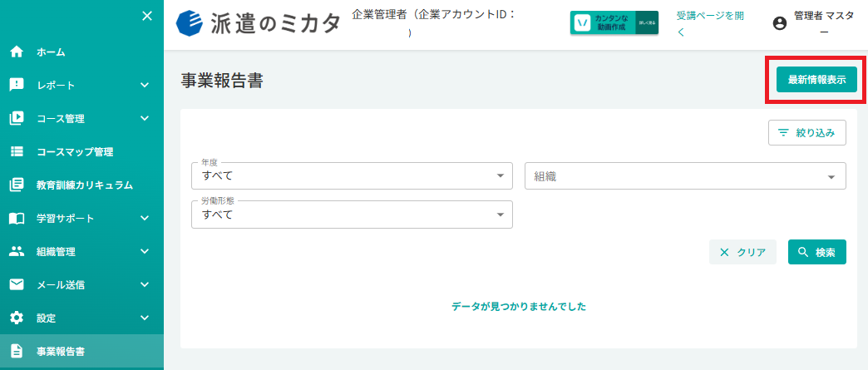Open the 組織 dropdown
The height and width of the screenshot is (370, 868).
tap(685, 176)
